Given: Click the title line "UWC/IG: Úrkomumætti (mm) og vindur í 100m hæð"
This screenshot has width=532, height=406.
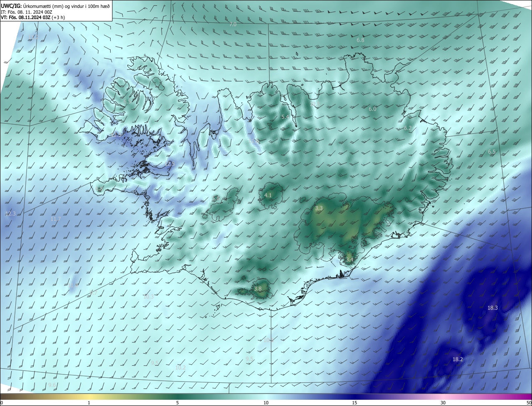Looking at the screenshot, I should (x=55, y=6).
